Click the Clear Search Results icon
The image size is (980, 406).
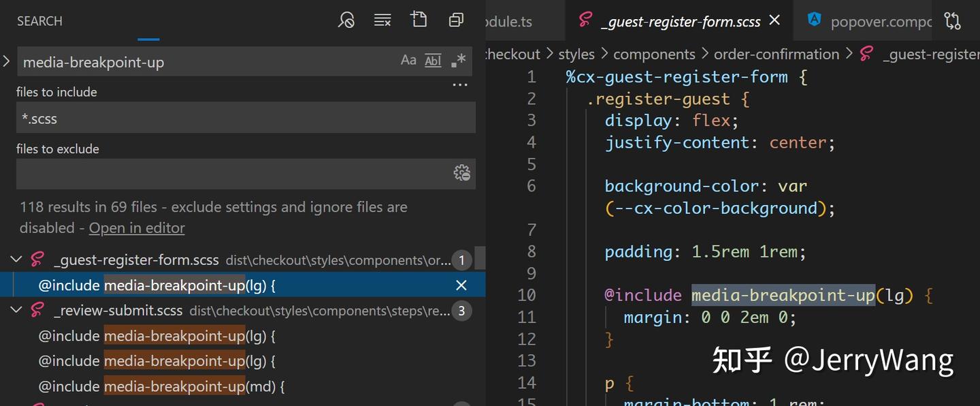[382, 20]
